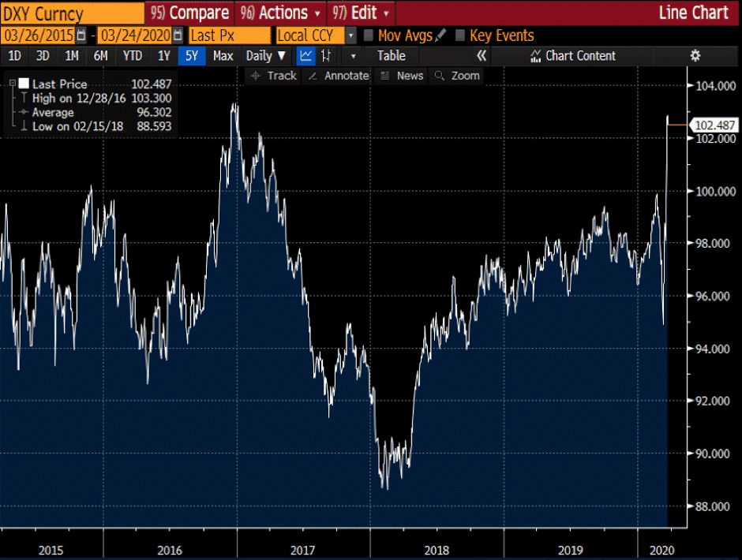Switch to the bar chart type icon
The height and width of the screenshot is (560, 742).
[325, 56]
